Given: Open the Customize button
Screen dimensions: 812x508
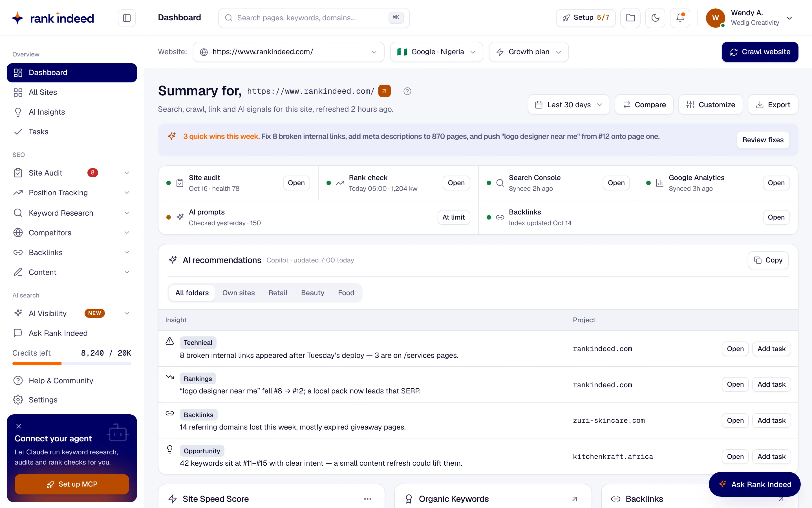Looking at the screenshot, I should point(710,104).
